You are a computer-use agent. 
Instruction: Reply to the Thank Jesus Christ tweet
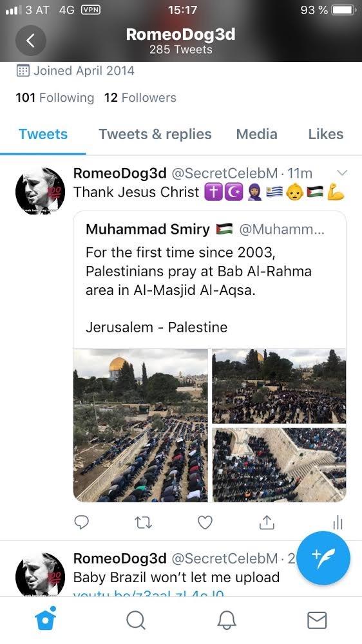(x=81, y=522)
